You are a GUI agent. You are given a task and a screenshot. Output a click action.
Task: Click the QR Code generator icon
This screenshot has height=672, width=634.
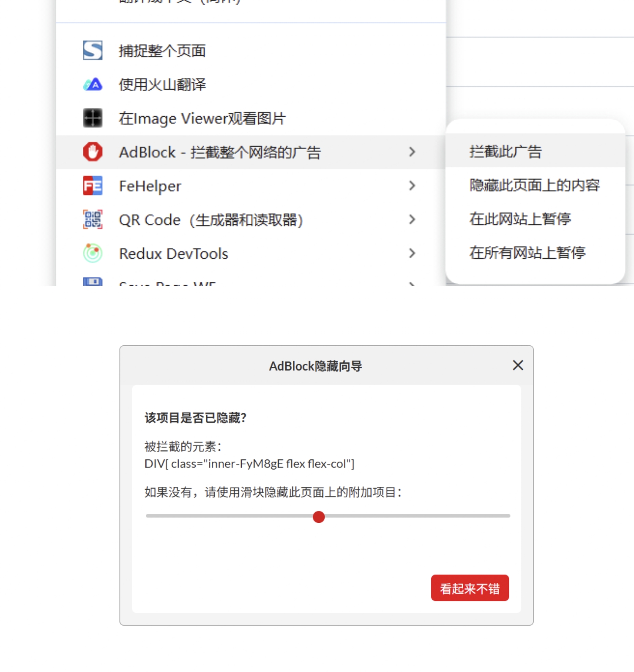(93, 220)
